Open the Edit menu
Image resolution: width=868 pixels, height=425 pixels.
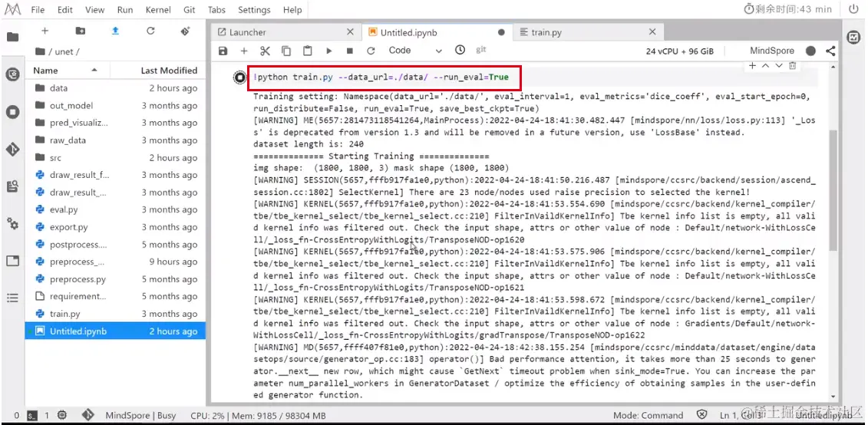pos(64,10)
